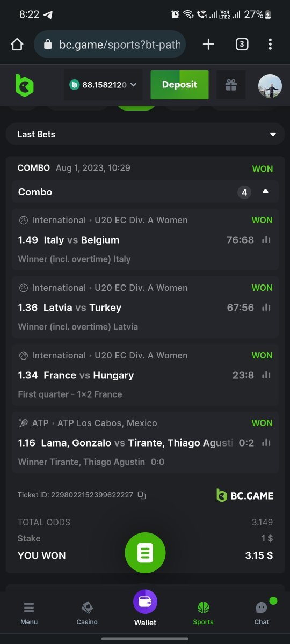
Task: Open the green floating betslip button
Action: 145,553
